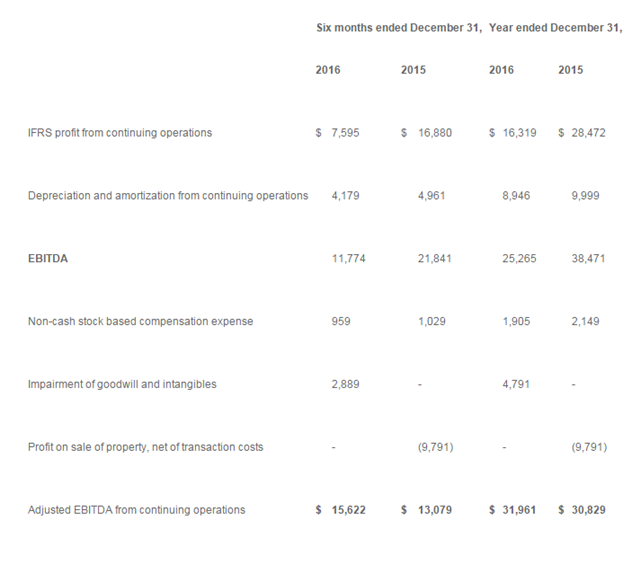Click the "Six months ended December 31," header
640x572 pixels.
(x=399, y=28)
